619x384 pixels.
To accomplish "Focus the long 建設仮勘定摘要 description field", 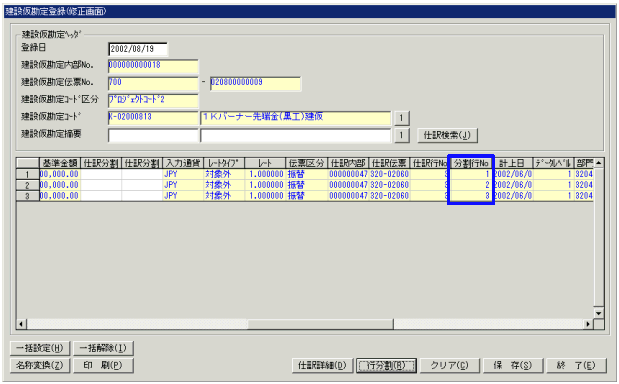I will point(296,135).
